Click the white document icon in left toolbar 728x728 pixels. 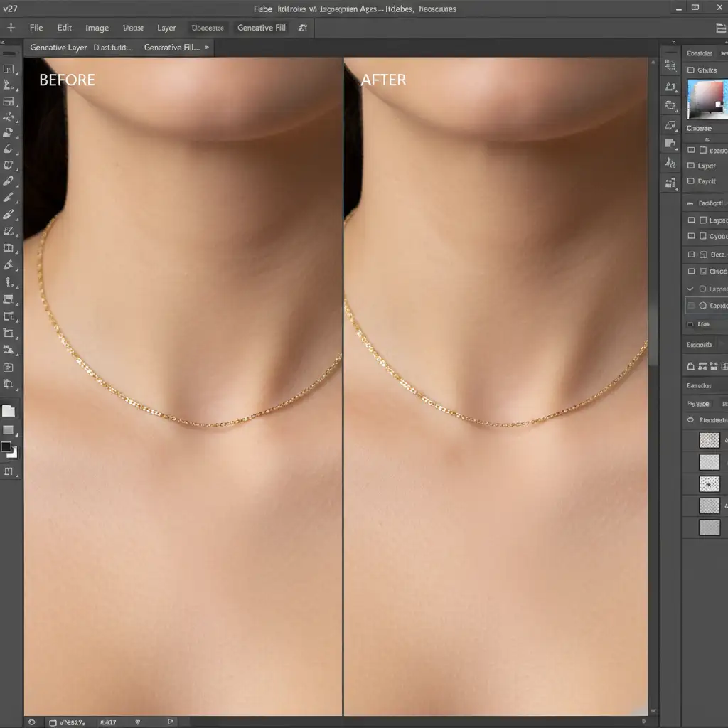9,411
